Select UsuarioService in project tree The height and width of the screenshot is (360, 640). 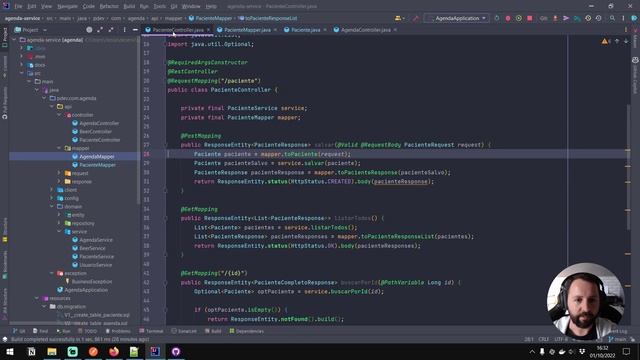point(96,265)
